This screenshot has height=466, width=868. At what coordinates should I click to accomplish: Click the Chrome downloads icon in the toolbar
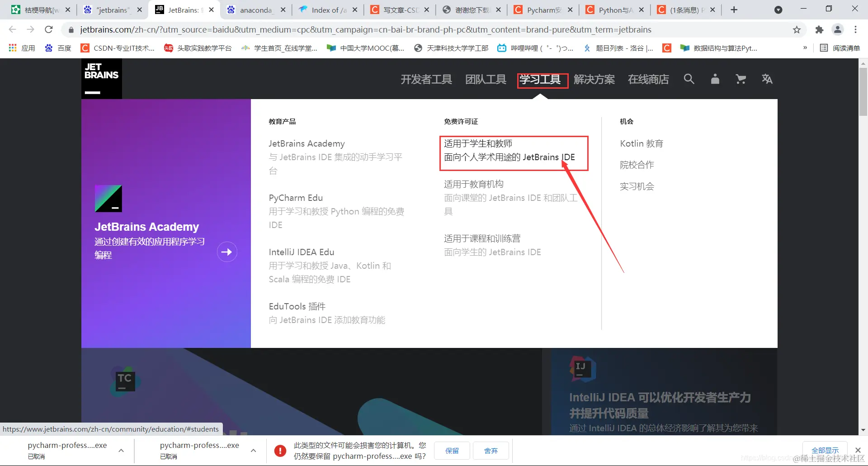pos(778,10)
